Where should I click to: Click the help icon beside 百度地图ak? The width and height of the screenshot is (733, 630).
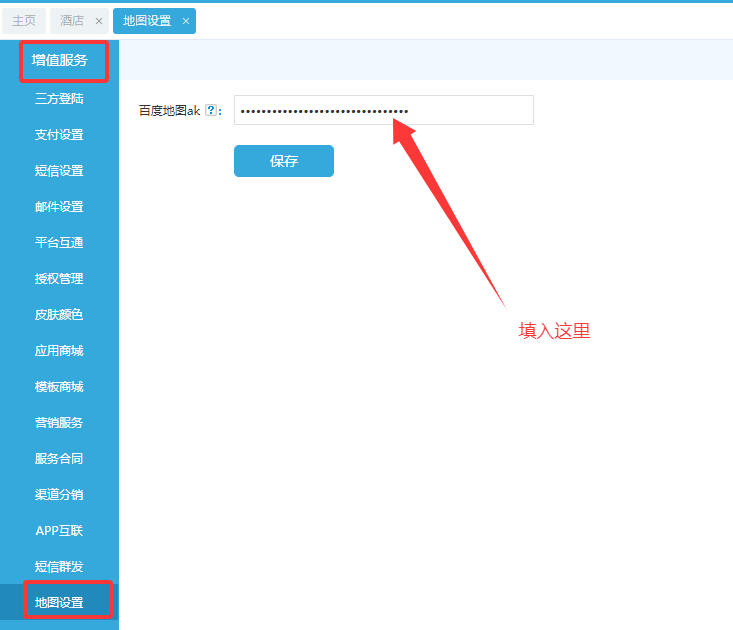[x=211, y=111]
